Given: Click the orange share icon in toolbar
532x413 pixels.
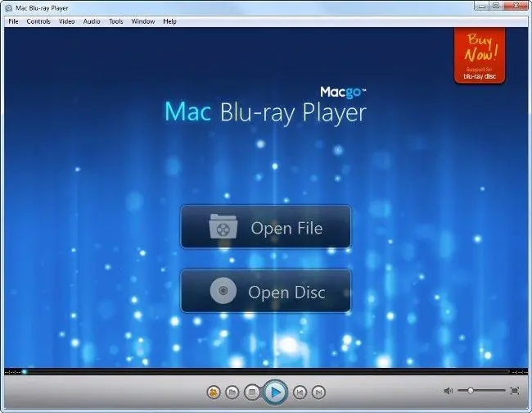Looking at the screenshot, I should click(214, 393).
